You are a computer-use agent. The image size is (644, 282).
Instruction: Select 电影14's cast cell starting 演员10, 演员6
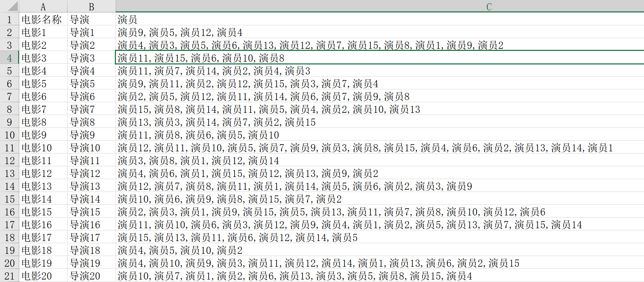(380, 199)
